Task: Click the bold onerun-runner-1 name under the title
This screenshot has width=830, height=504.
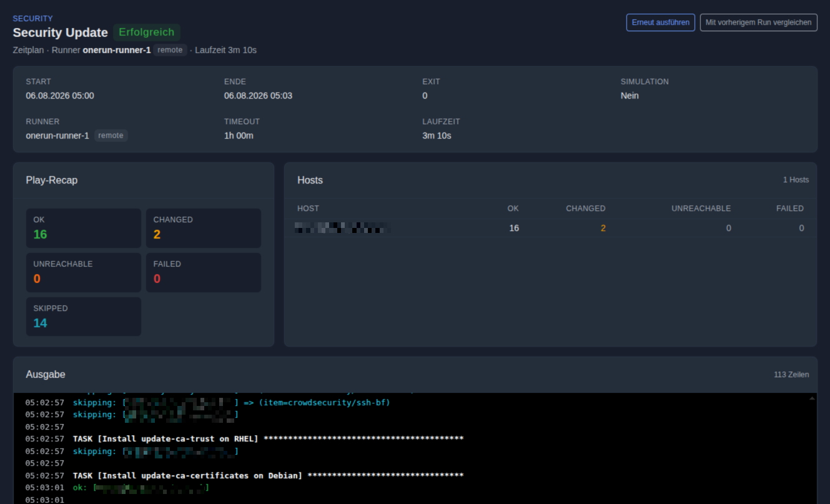Action: (x=117, y=50)
